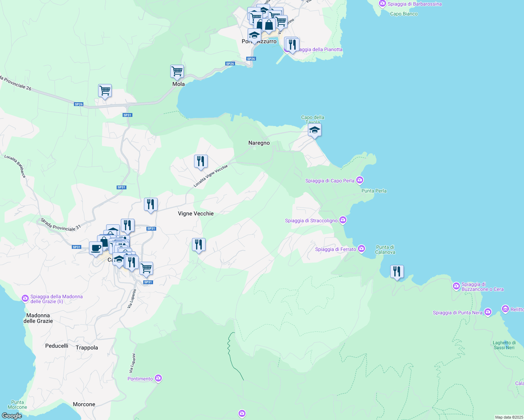
Task: Click the Mola town label
Action: tap(179, 84)
